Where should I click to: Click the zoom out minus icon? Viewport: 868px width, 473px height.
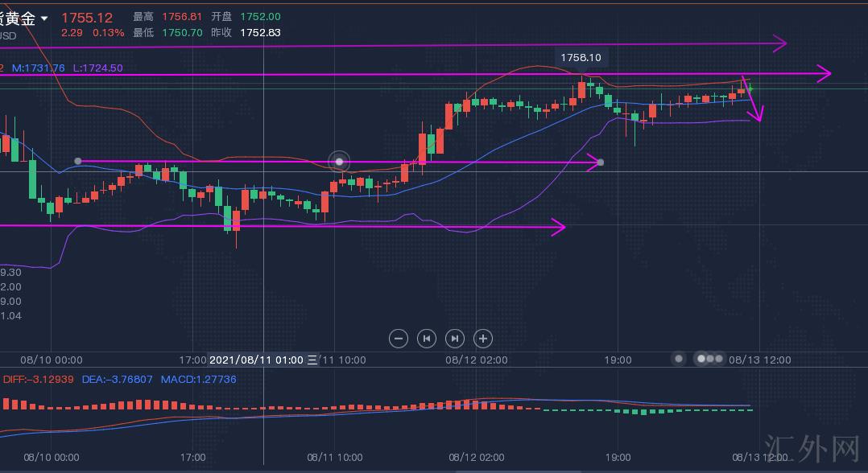point(399,339)
